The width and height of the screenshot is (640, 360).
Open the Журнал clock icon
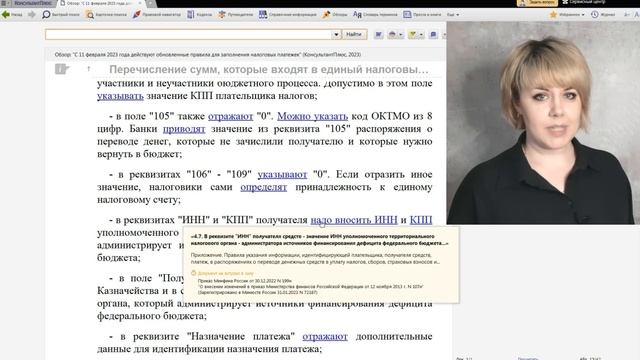point(603,14)
